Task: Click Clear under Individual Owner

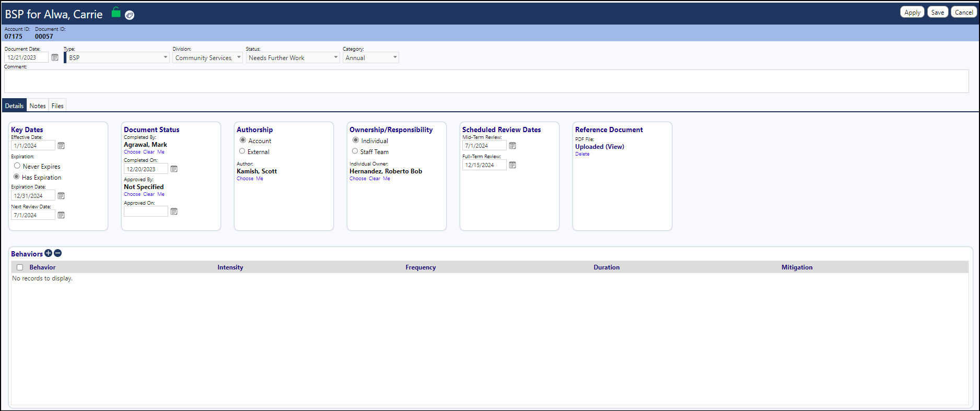Action: [x=375, y=179]
